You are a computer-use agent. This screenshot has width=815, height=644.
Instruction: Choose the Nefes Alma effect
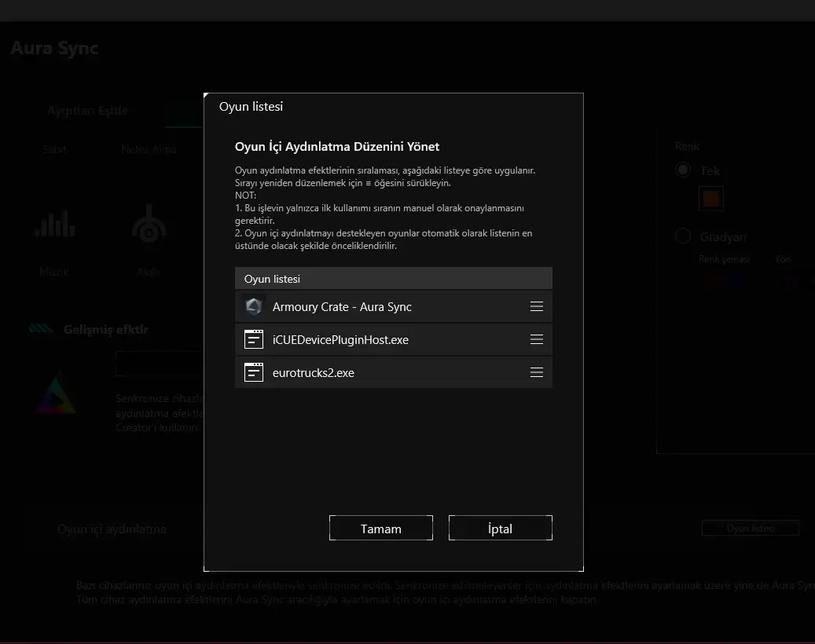(149, 149)
